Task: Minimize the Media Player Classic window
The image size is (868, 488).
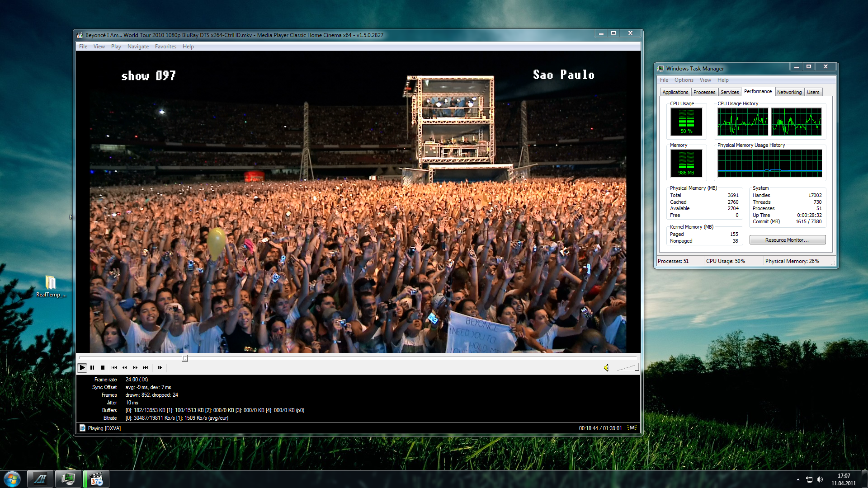Action: [x=601, y=33]
